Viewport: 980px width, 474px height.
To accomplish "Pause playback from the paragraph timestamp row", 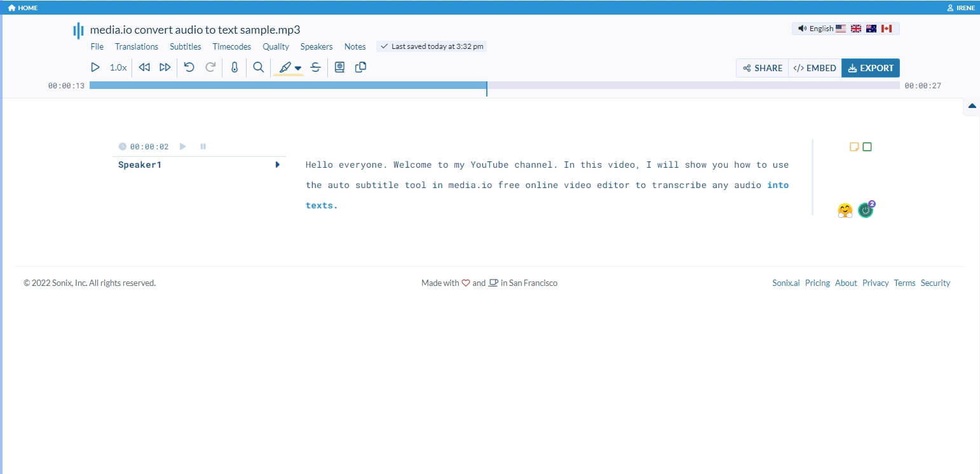I will coord(203,147).
